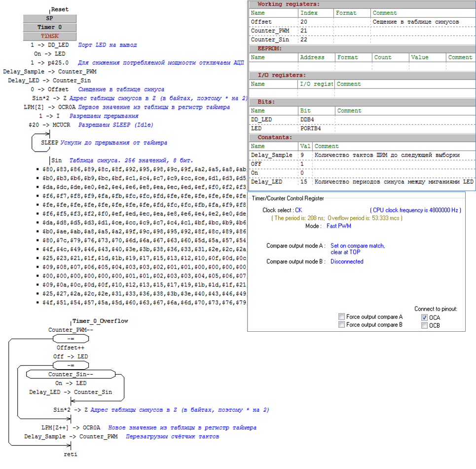Viewport: 476px width, 469px height.
Task: Select the EEPROM section header
Action: click(x=362, y=48)
